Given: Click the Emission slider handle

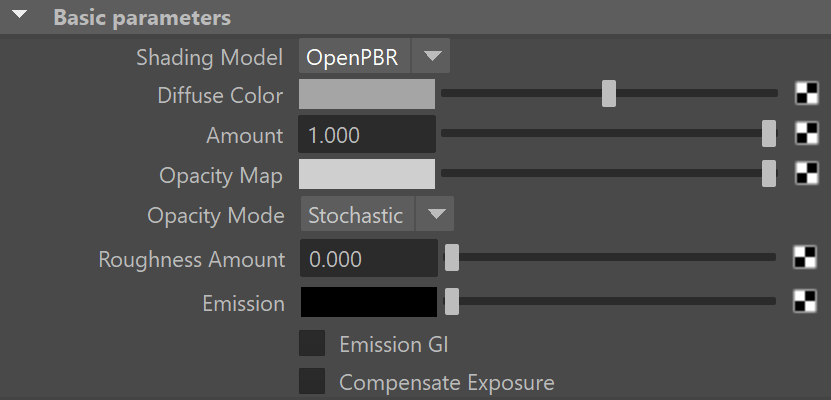Looking at the screenshot, I should 452,301.
